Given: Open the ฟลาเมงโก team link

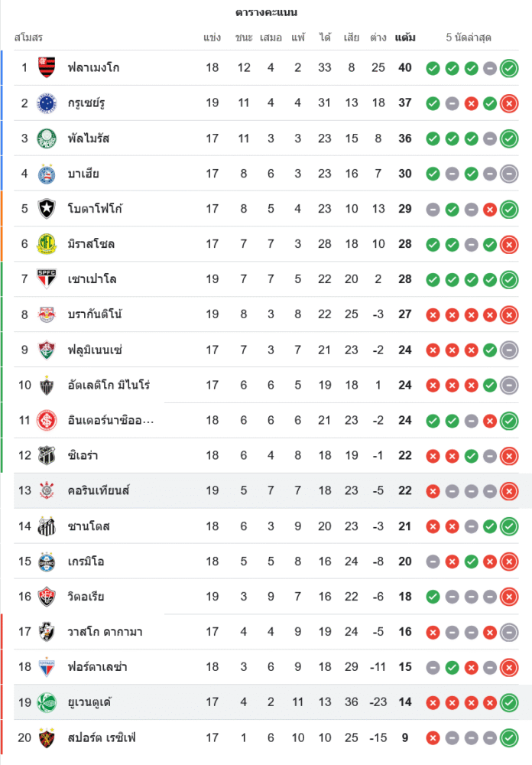Looking at the screenshot, I should (93, 68).
